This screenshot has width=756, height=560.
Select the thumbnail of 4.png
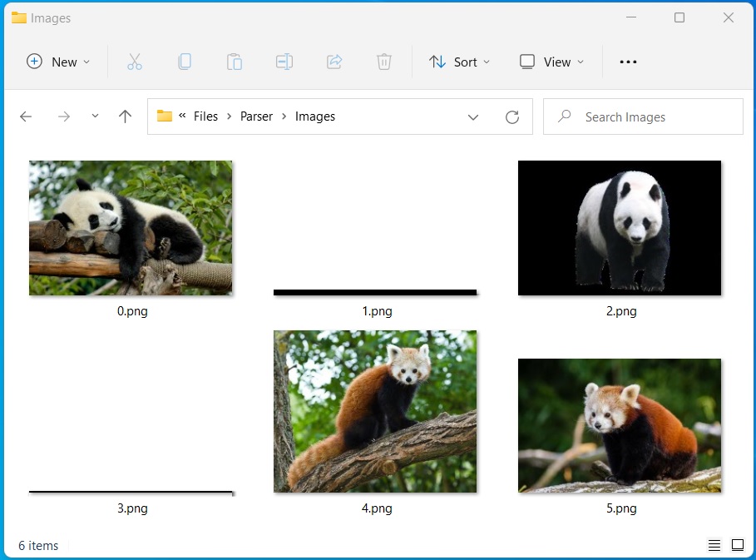pos(375,411)
